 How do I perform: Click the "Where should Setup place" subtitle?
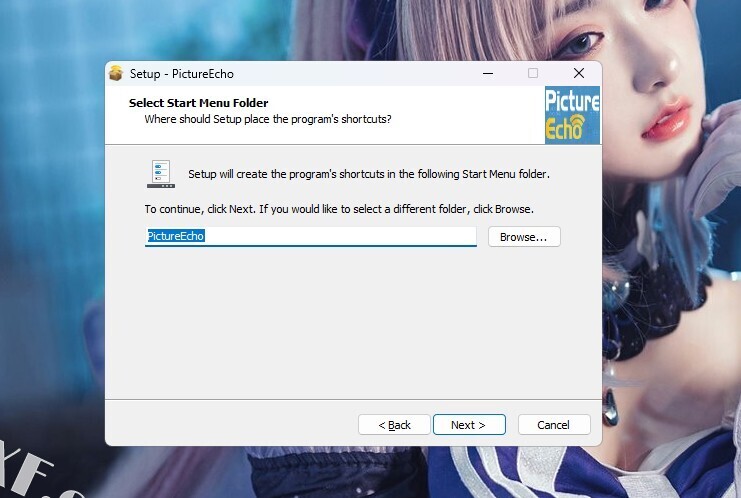267,119
